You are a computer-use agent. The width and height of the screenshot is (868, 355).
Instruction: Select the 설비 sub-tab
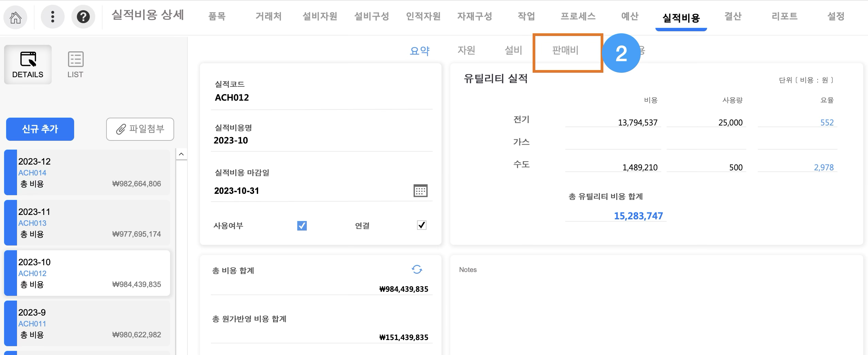tap(513, 50)
